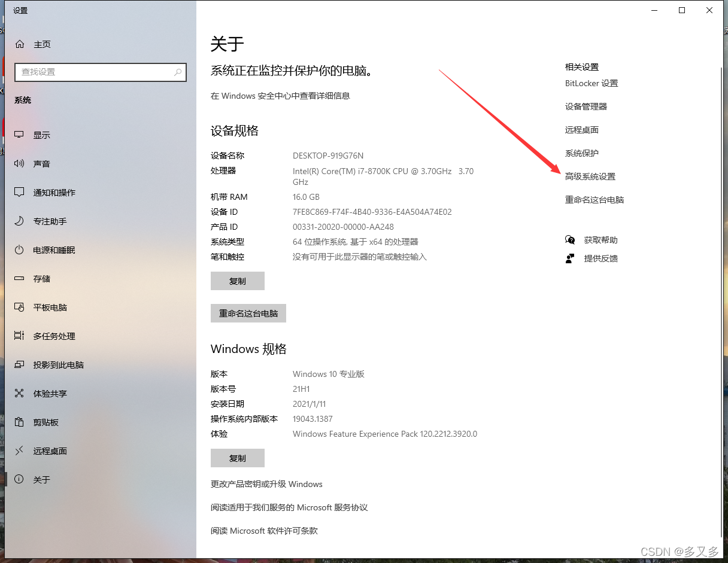Open 存储 settings page
This screenshot has width=728, height=563.
(42, 279)
